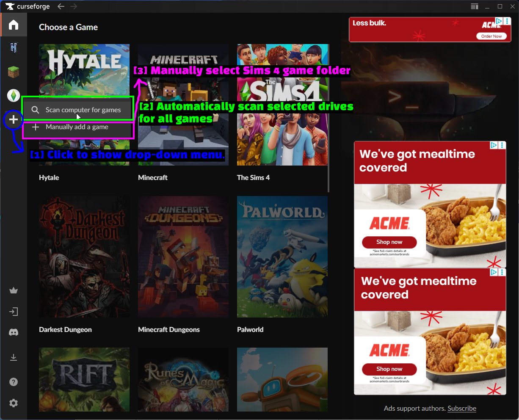
Task: Select the Hytale icon in sidebar
Action: pyautogui.click(x=14, y=48)
